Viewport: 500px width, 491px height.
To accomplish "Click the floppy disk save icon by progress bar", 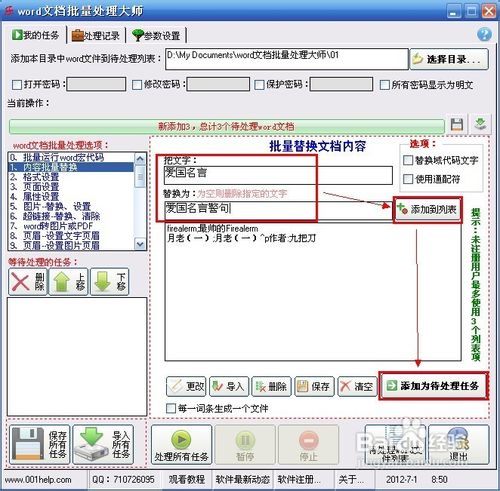I will 457,125.
